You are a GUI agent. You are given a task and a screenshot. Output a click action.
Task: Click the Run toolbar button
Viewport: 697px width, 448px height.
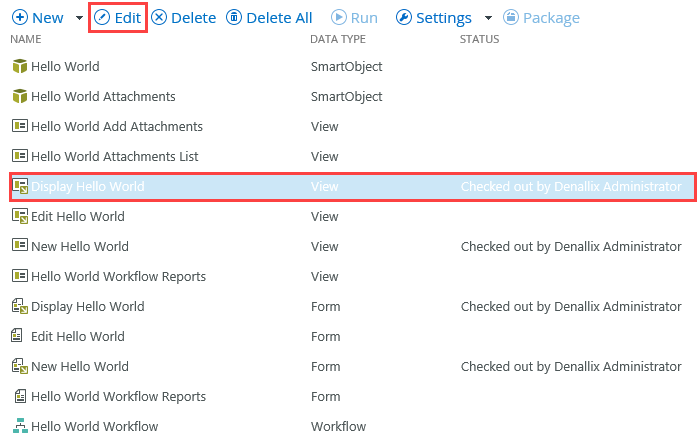(354, 18)
